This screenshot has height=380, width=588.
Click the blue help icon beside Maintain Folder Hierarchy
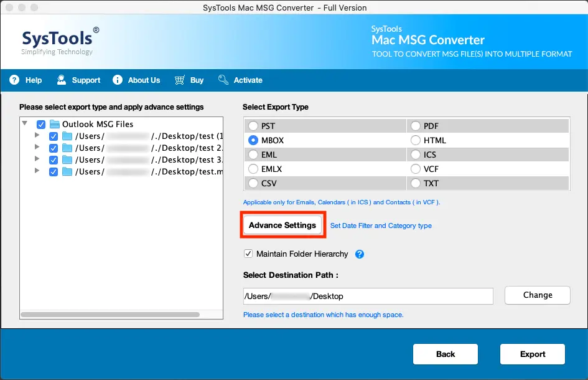pyautogui.click(x=359, y=254)
